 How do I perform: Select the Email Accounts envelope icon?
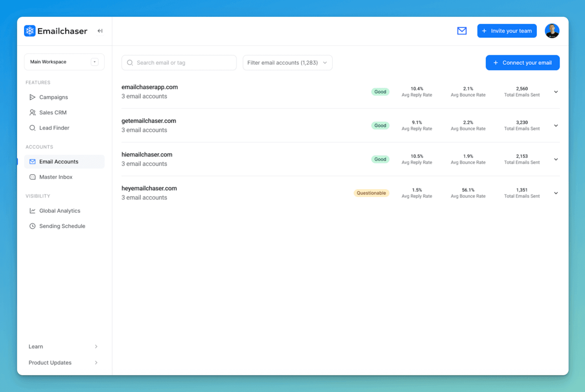33,161
